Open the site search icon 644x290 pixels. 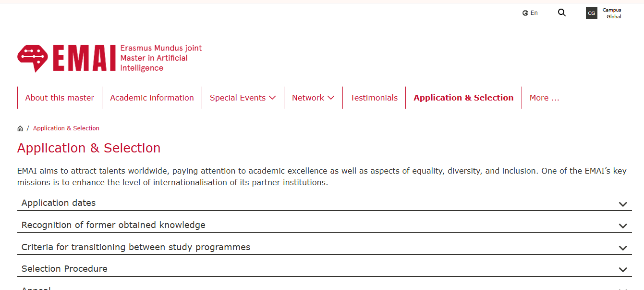(561, 13)
